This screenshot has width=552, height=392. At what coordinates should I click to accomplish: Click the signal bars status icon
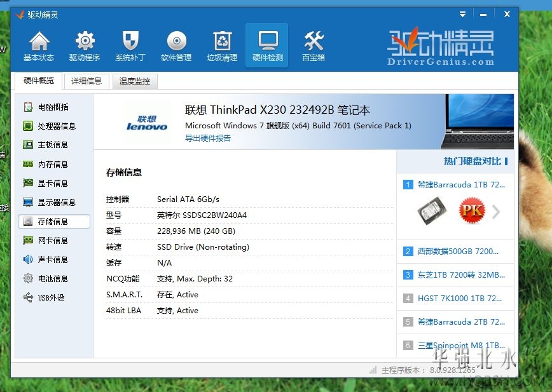[373, 370]
